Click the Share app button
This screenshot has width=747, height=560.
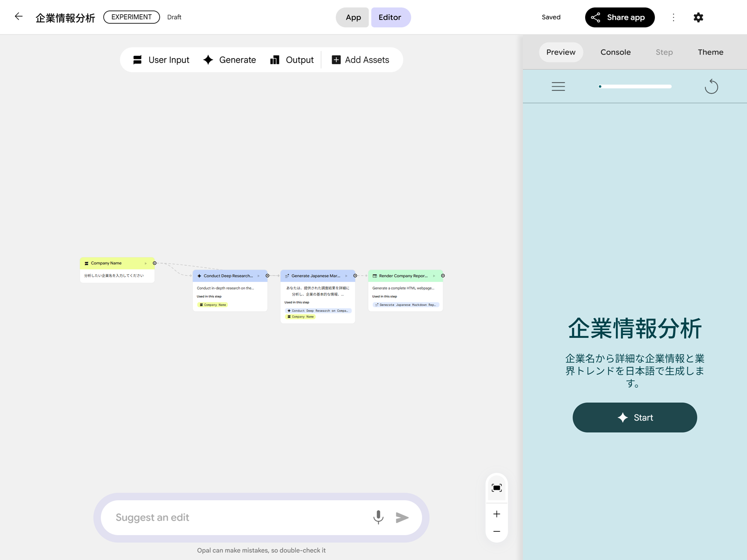pyautogui.click(x=619, y=17)
